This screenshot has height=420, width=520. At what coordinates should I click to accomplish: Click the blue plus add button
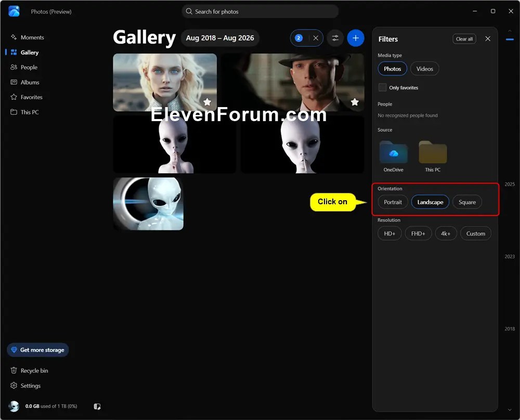pyautogui.click(x=356, y=38)
